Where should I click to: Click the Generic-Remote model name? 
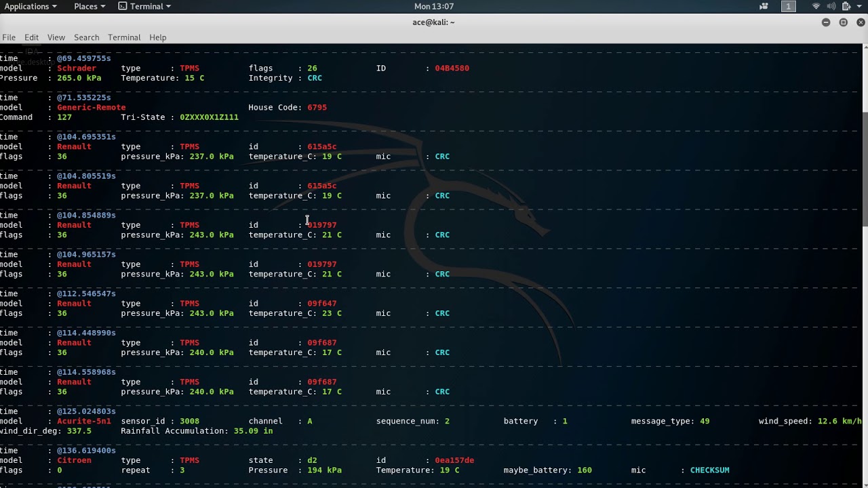click(x=92, y=108)
